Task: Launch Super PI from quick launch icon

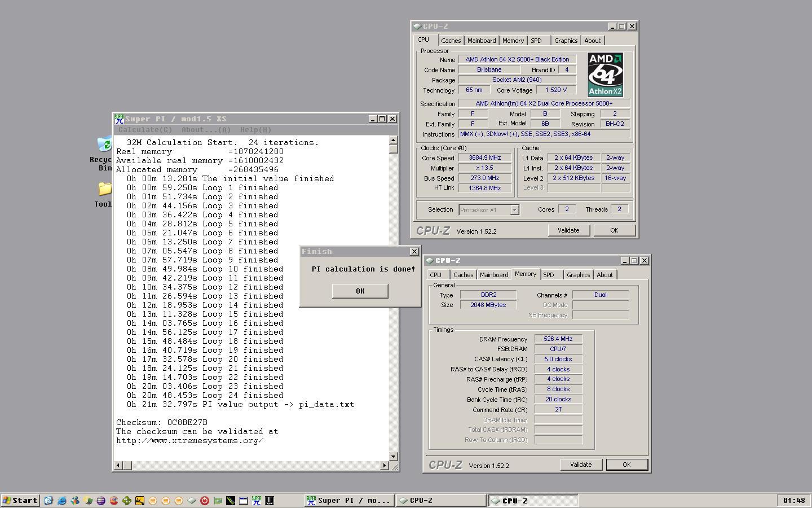Action: pyautogui.click(x=257, y=500)
